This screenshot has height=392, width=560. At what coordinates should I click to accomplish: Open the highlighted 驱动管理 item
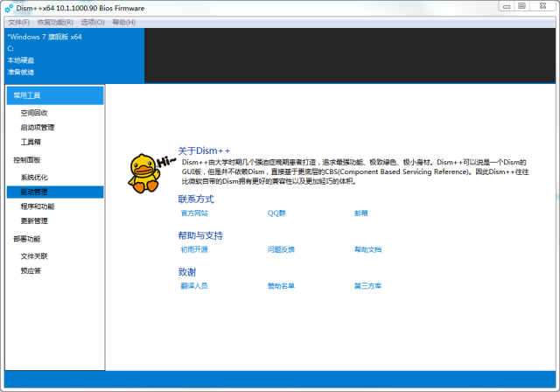tap(55, 192)
